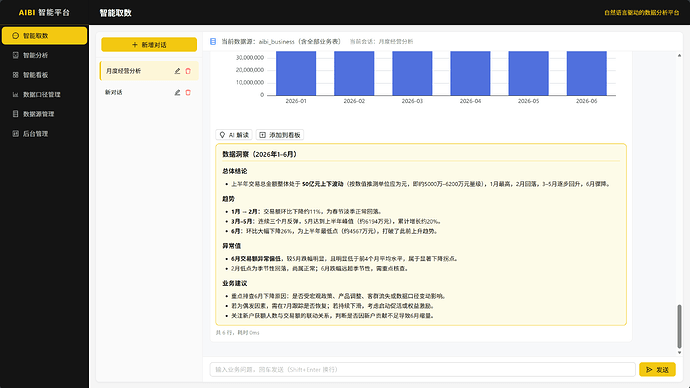Click the 新增对话 button

click(x=149, y=44)
